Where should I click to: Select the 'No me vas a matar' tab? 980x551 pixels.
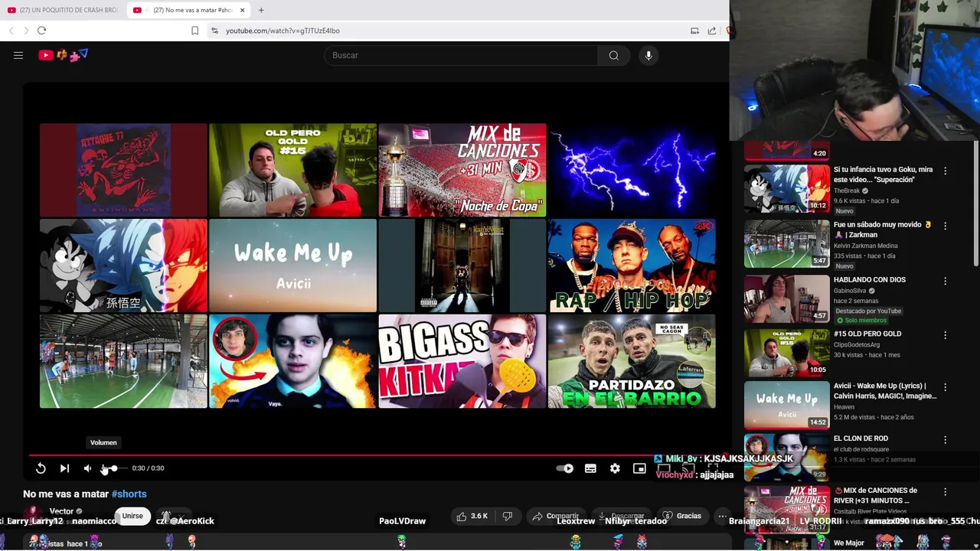click(x=188, y=10)
